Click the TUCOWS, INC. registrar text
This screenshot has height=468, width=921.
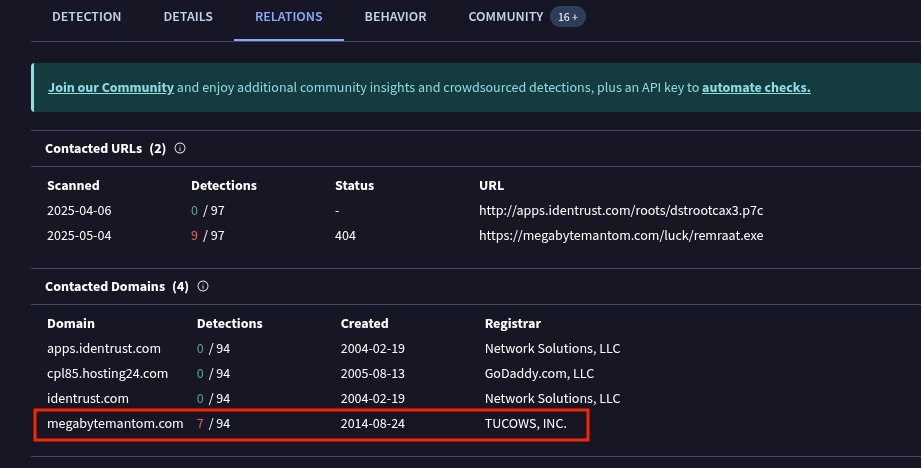click(x=526, y=423)
